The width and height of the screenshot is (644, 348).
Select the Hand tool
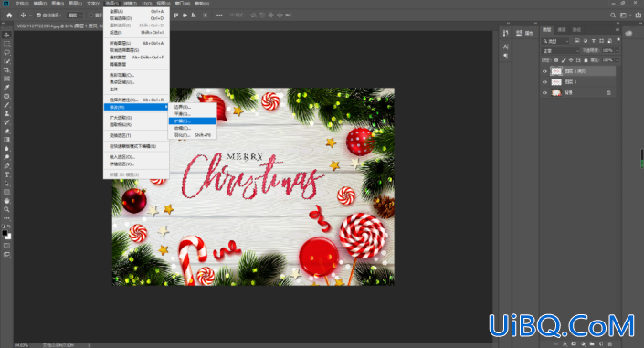click(x=6, y=201)
